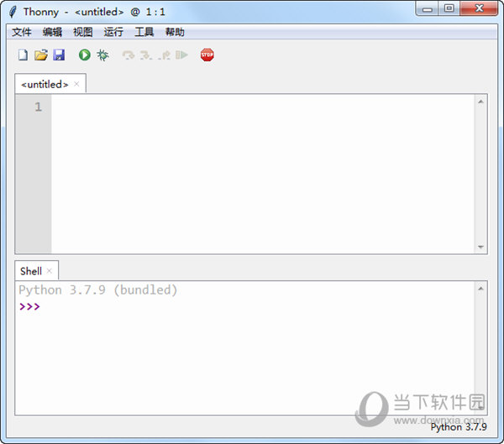The height and width of the screenshot is (444, 504).
Task: Open a file using folder icon
Action: coord(41,55)
